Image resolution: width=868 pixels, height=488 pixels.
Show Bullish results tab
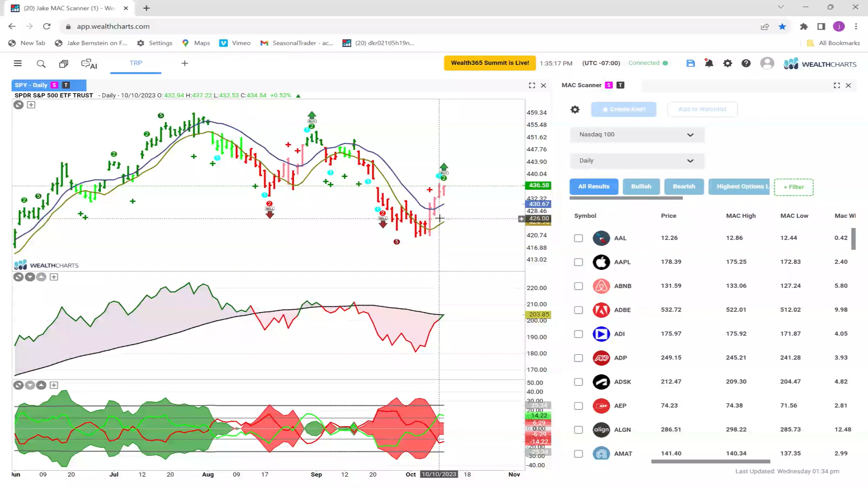tap(641, 187)
